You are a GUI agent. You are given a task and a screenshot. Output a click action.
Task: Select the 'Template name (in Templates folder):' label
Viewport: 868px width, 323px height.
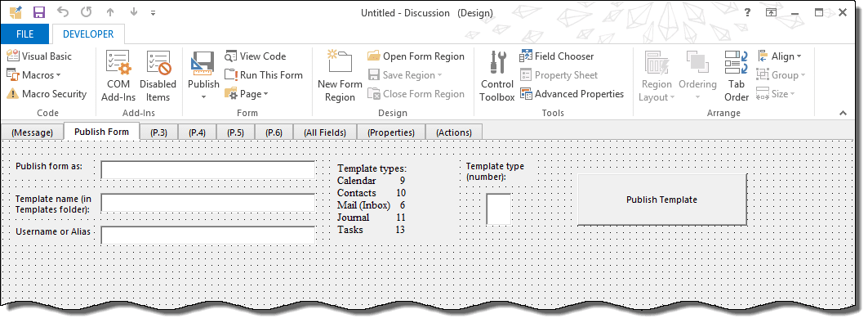(54, 204)
